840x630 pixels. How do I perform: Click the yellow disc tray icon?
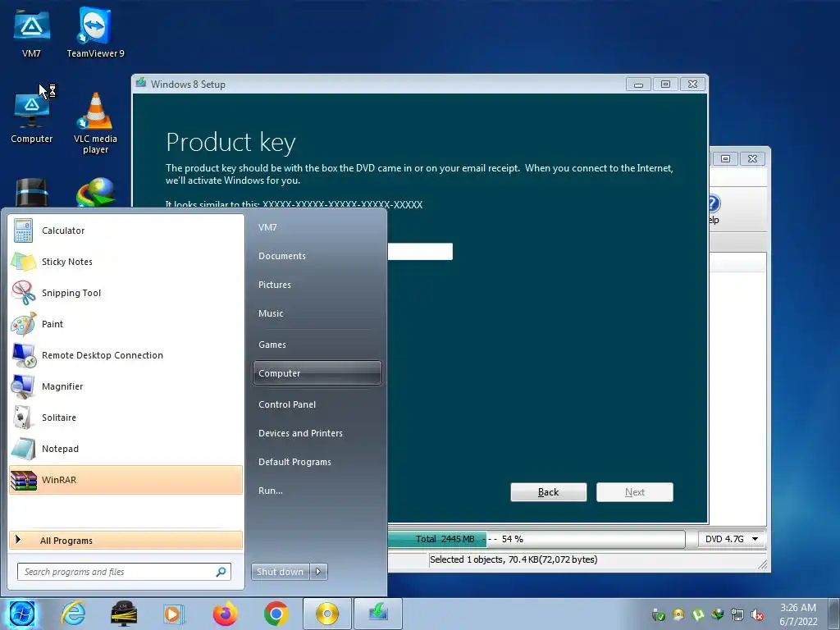click(678, 615)
